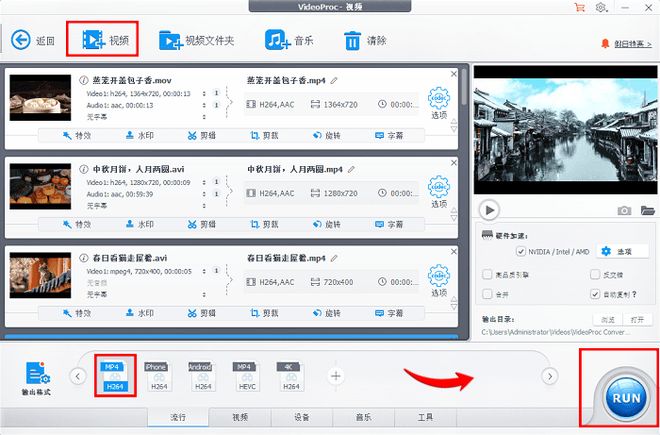Viewport: 660px width, 435px height.
Task: Switch to the 工具 (Toolbox) tab
Action: click(425, 417)
